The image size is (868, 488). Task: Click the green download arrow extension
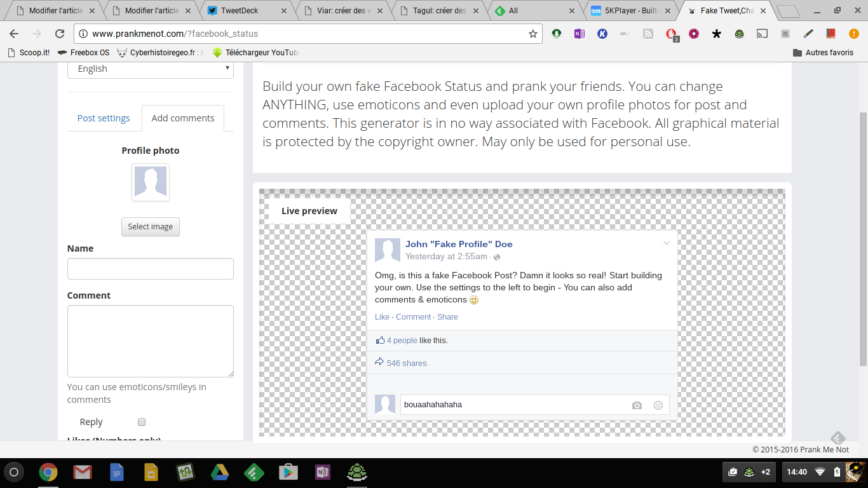point(556,34)
